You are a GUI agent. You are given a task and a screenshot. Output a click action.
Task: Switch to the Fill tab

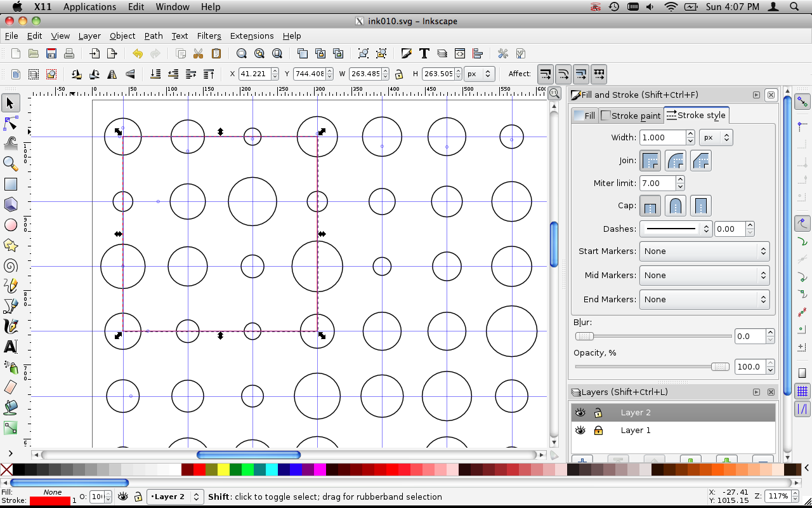[584, 116]
